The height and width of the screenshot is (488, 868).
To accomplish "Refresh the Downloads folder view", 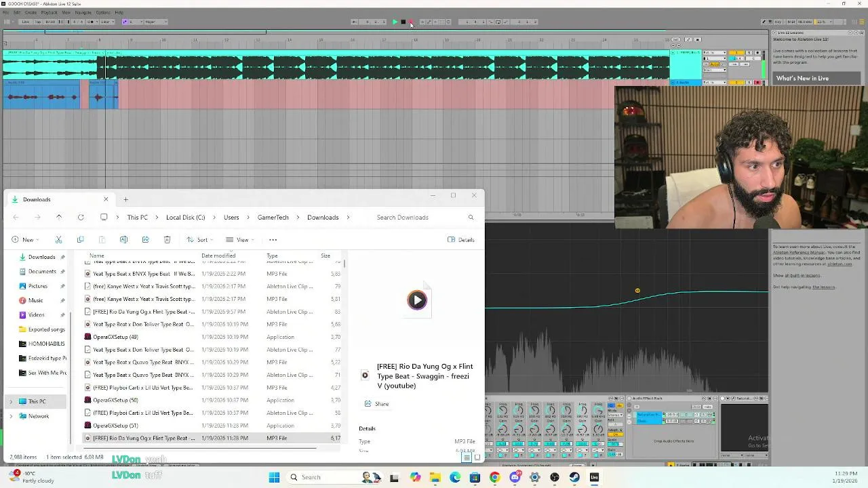I will pyautogui.click(x=81, y=217).
